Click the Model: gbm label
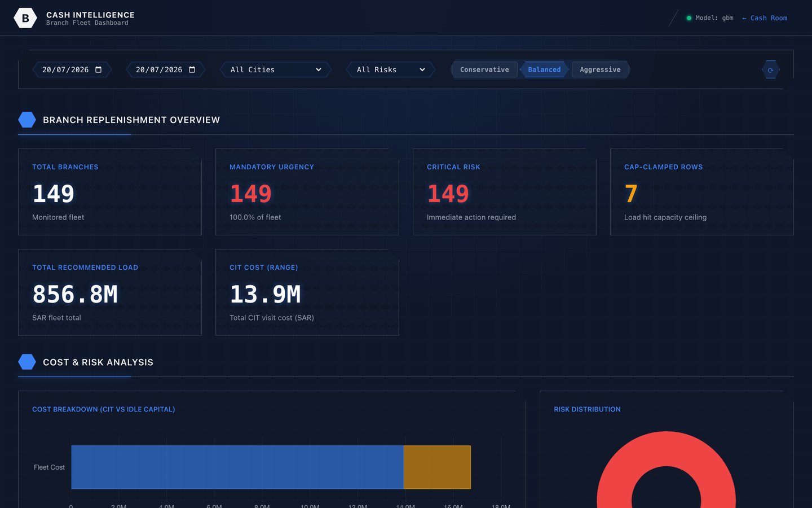Viewport: 812px width, 508px height. pos(714,18)
